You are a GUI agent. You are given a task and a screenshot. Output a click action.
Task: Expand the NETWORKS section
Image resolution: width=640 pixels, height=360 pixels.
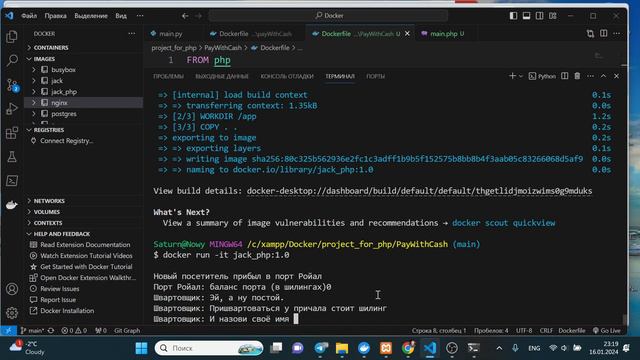29,201
